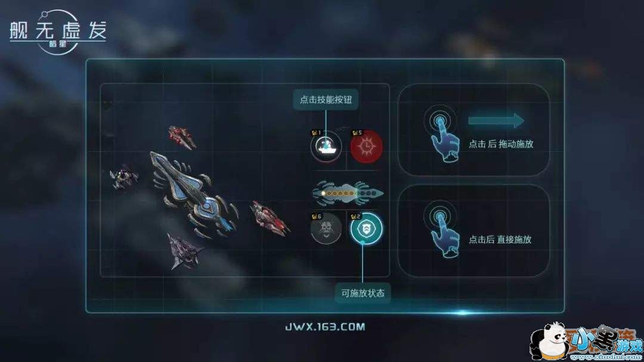Click the flagship health bar icon
The width and height of the screenshot is (644, 362).
pos(348,193)
